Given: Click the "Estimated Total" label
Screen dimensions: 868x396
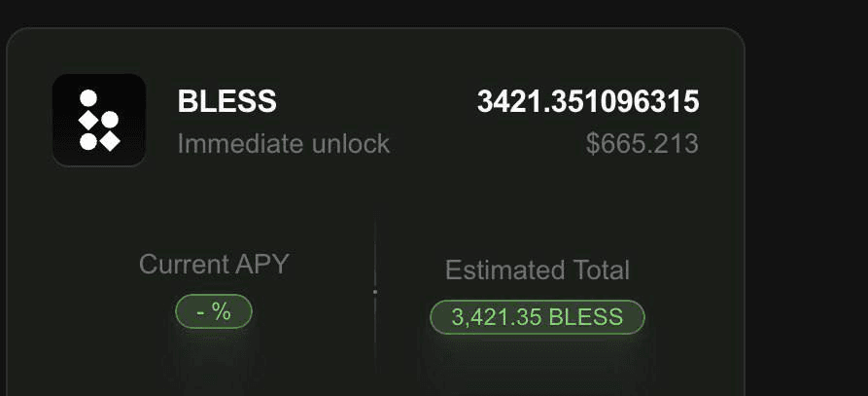Looking at the screenshot, I should 537,270.
